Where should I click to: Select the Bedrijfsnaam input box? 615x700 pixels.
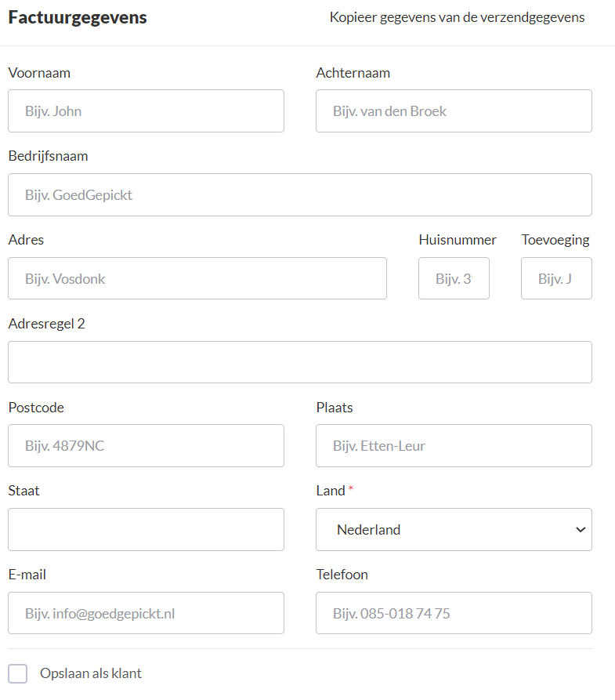(300, 194)
